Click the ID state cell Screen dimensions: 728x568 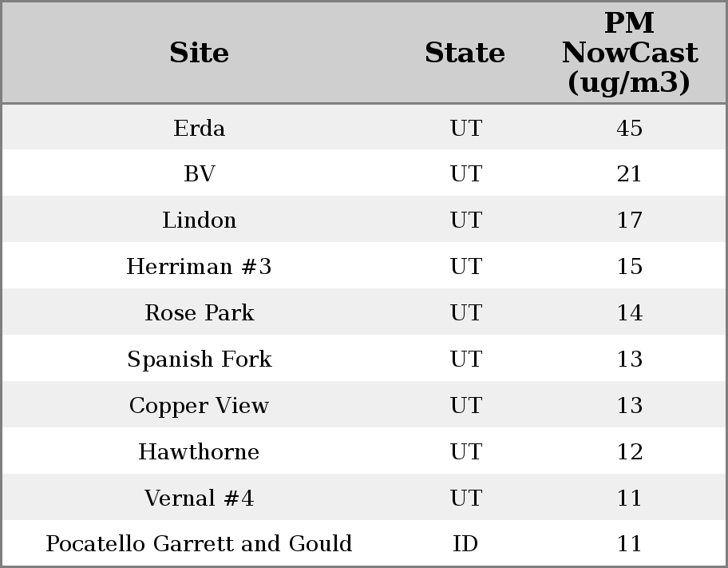click(465, 544)
